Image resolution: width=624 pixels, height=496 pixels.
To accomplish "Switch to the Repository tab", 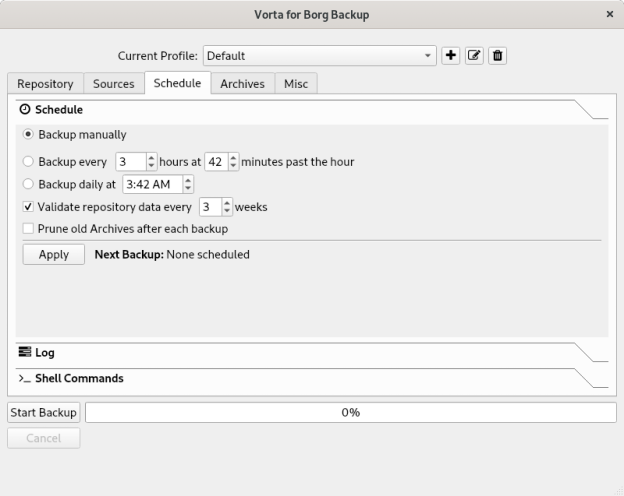I will pos(45,84).
